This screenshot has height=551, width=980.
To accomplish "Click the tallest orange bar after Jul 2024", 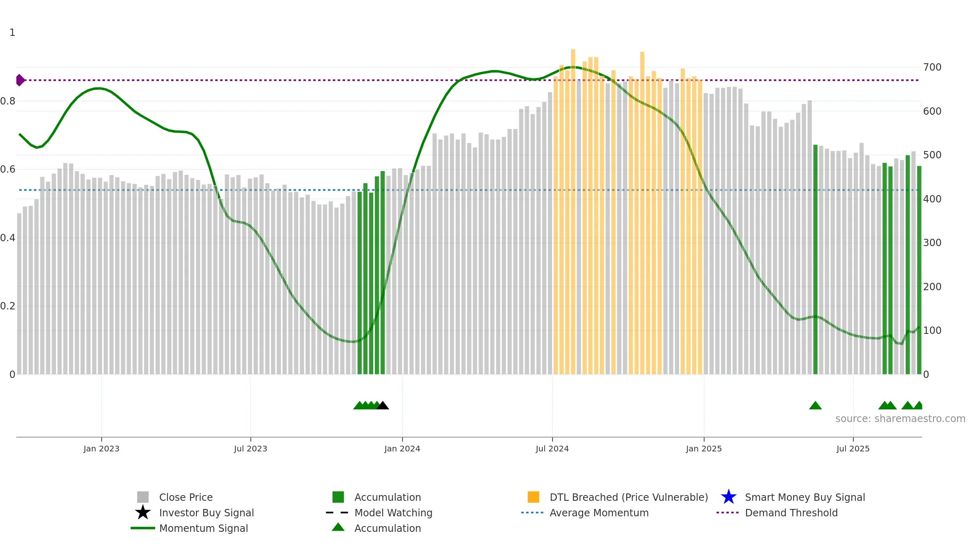I will 573,204.
